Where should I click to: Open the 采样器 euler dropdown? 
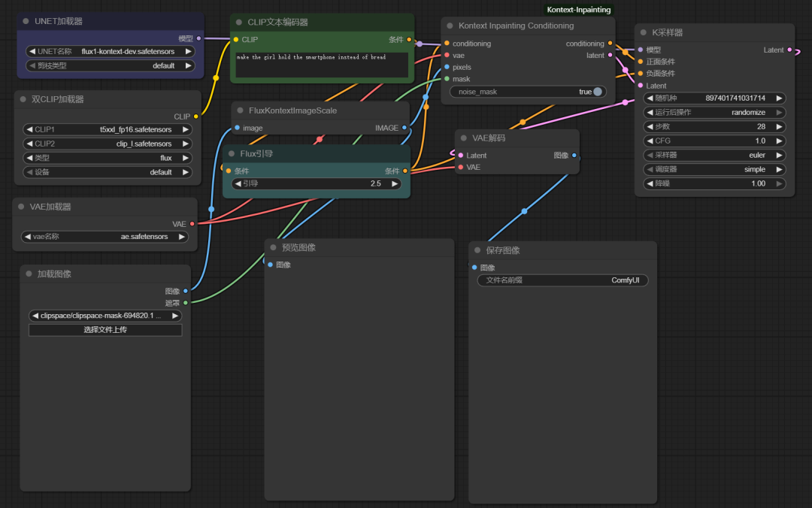[x=715, y=155]
